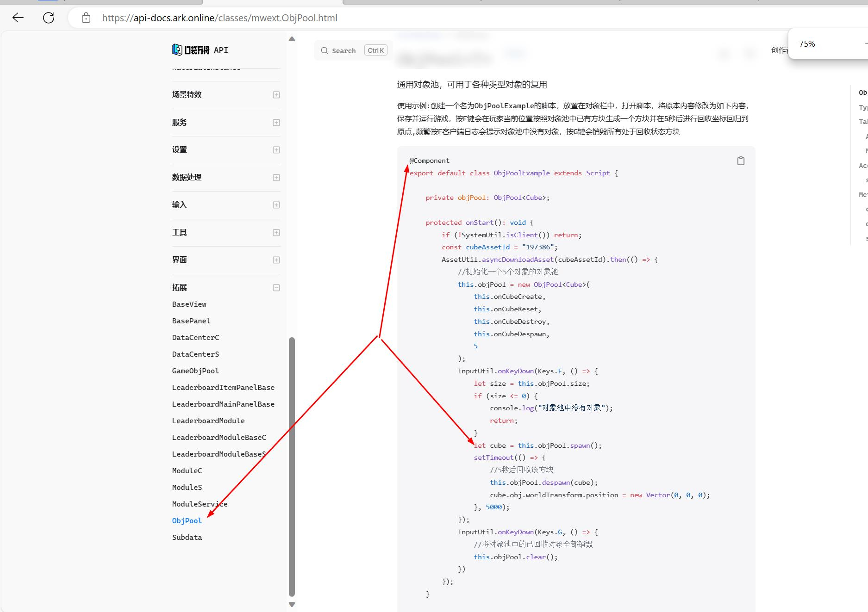Open the DataCenterS class page
Screen dimensions: 868x612
coord(196,354)
